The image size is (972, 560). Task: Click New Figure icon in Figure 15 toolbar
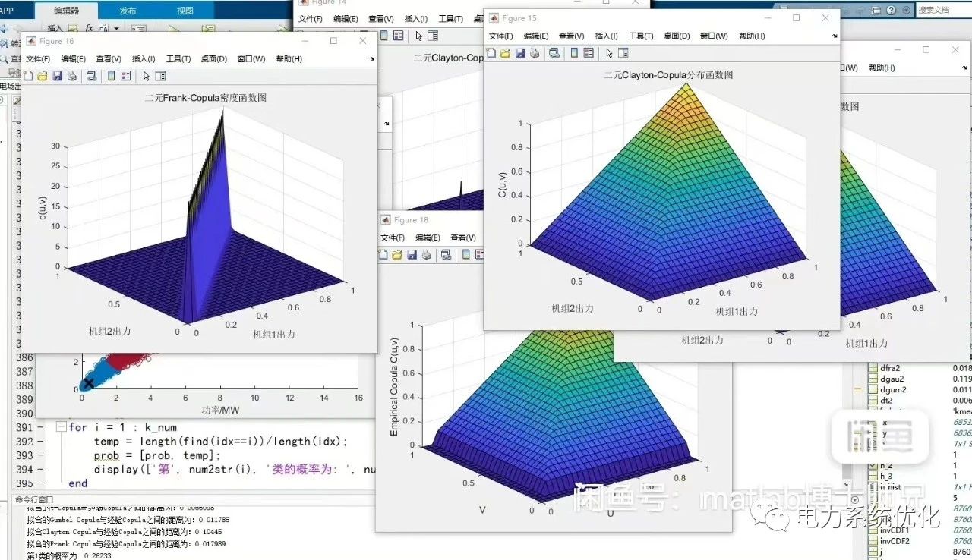491,53
